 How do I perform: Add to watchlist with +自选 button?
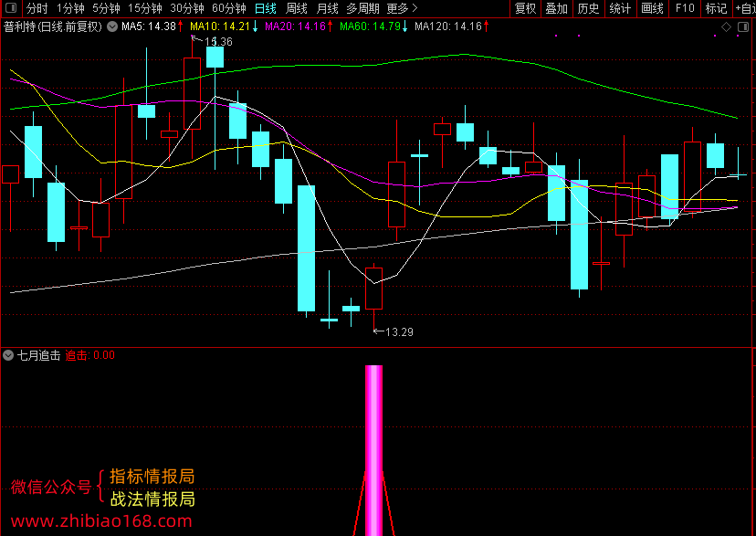tap(745, 8)
